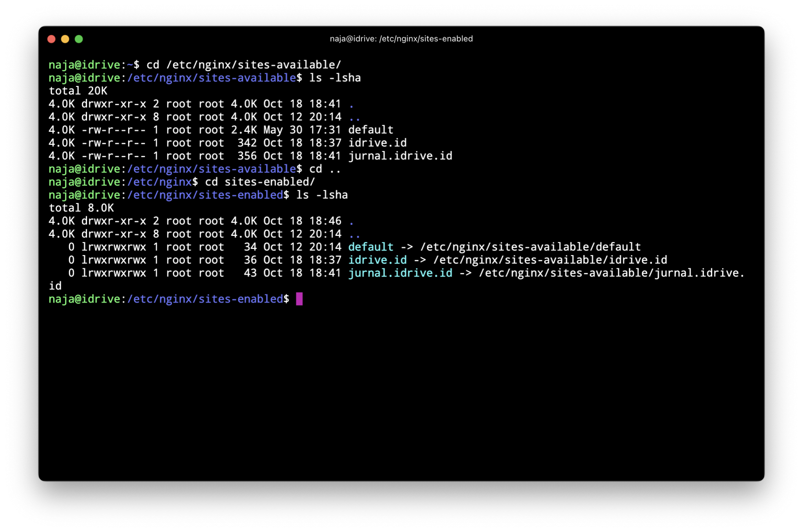Click timestamp 18:46 in sites-enabled listing

click(x=326, y=221)
